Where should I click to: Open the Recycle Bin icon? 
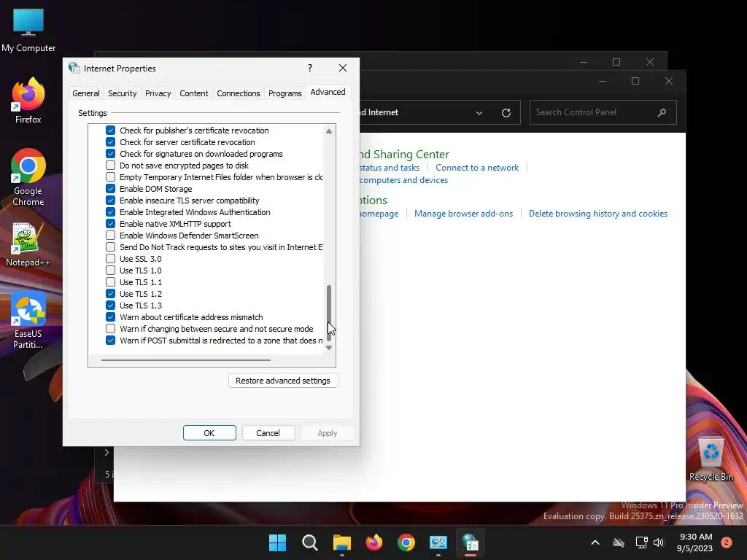(711, 458)
